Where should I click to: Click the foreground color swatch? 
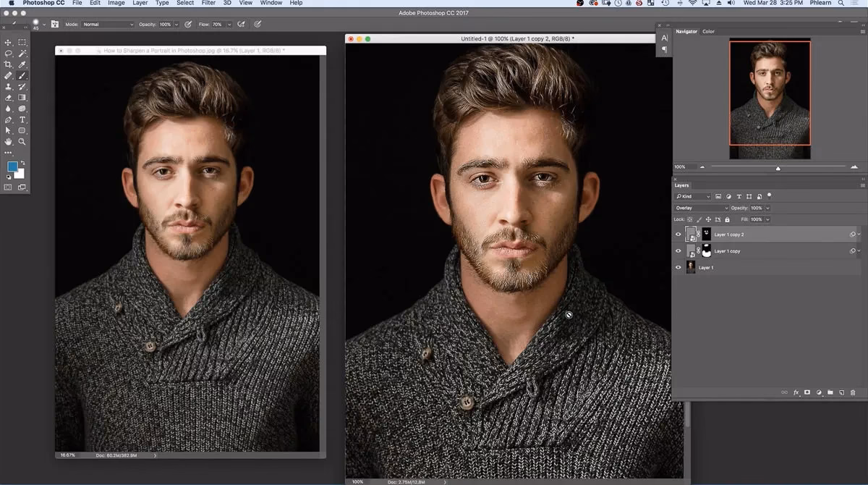click(x=11, y=164)
